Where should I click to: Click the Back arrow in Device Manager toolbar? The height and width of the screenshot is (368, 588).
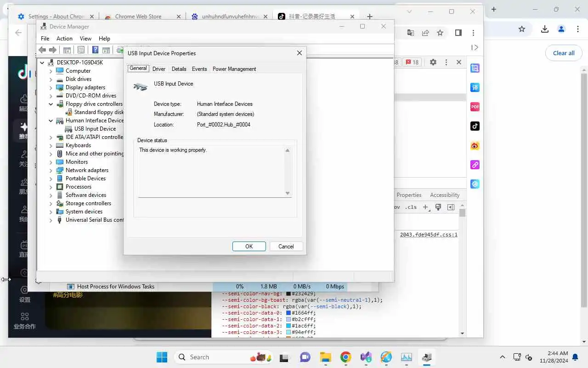(x=42, y=50)
